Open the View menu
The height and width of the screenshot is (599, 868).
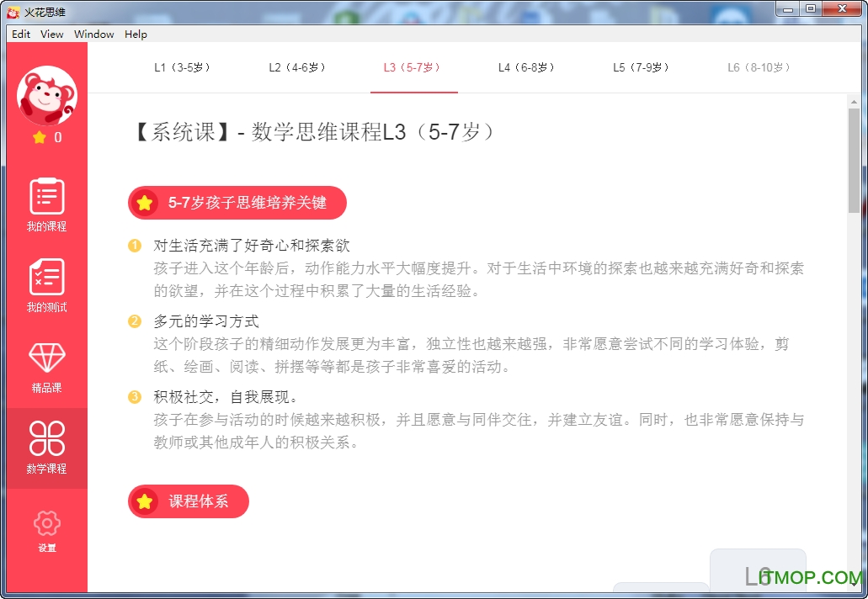51,34
